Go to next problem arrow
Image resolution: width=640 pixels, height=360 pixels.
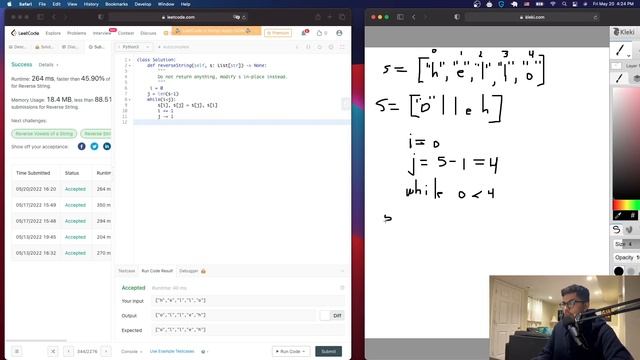106,351
